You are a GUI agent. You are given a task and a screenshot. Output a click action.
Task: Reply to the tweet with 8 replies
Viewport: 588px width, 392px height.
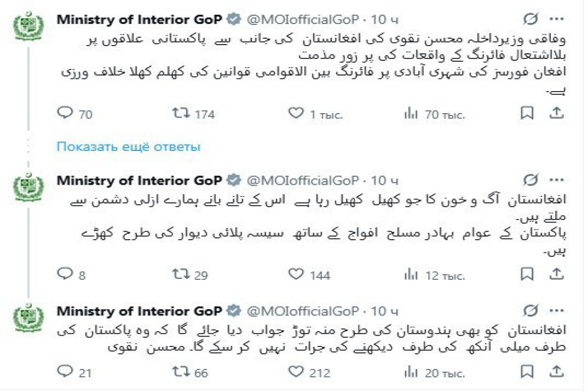pyautogui.click(x=65, y=274)
